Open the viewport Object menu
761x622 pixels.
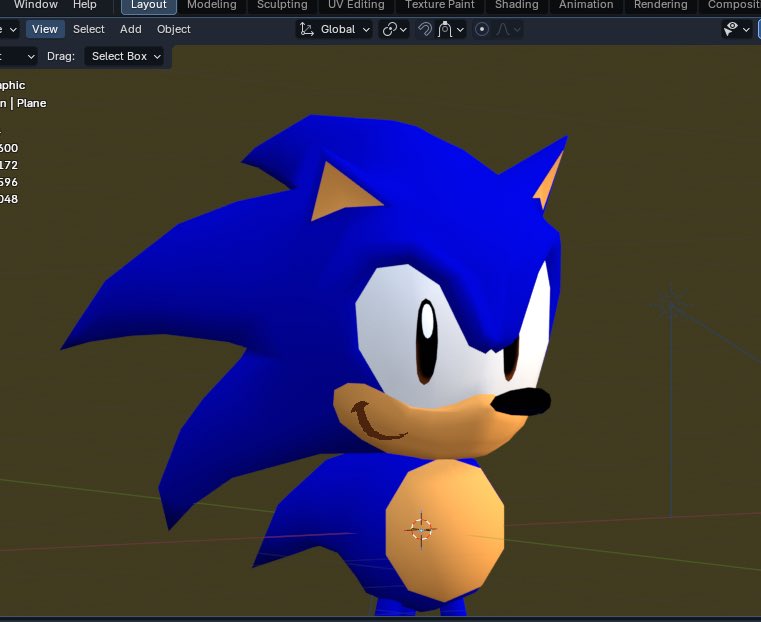(x=173, y=29)
